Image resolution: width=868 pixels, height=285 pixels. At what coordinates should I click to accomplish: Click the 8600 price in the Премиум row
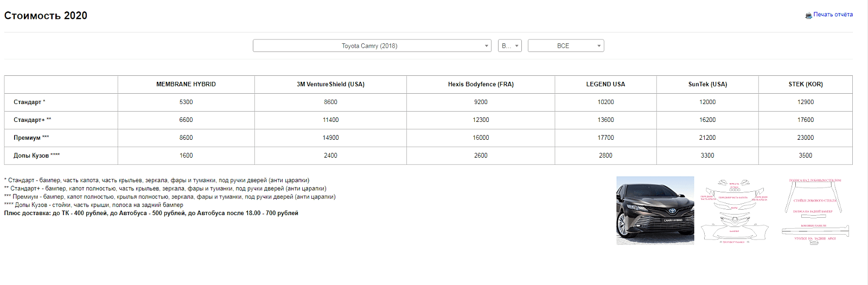click(x=186, y=138)
